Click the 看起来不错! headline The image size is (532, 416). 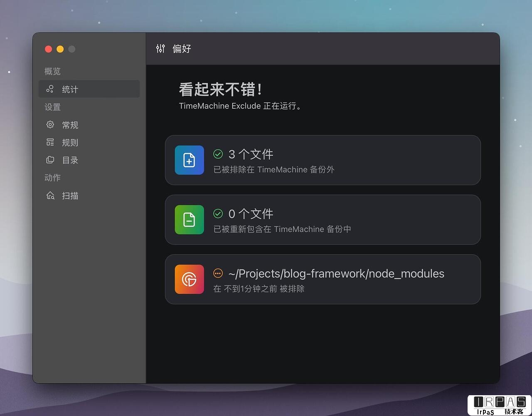220,89
